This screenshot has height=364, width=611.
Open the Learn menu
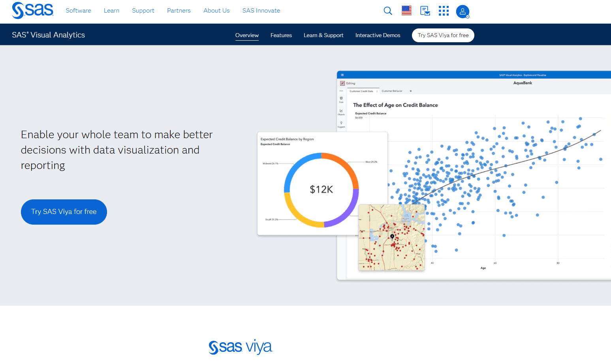point(111,11)
